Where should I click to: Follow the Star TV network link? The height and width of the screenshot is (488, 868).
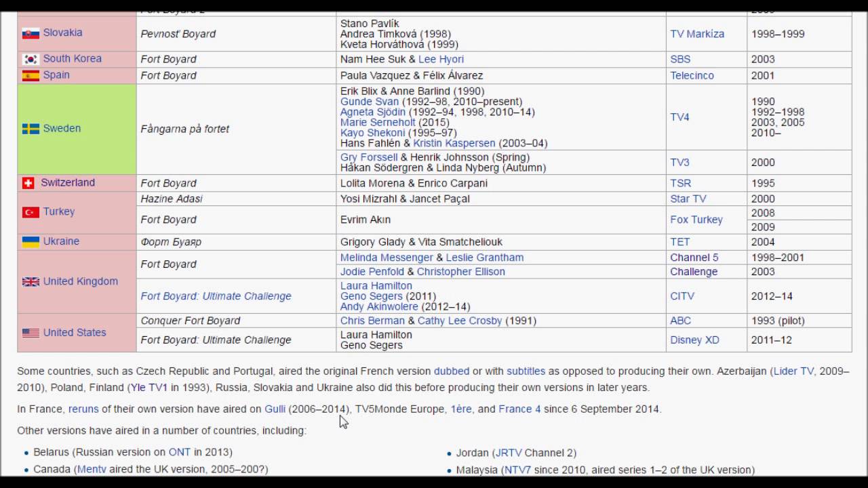point(688,199)
